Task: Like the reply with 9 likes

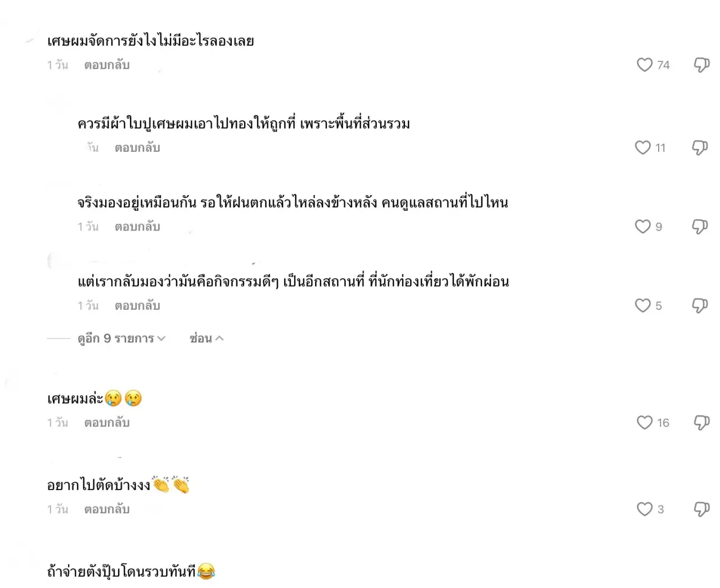Action: tap(643, 226)
